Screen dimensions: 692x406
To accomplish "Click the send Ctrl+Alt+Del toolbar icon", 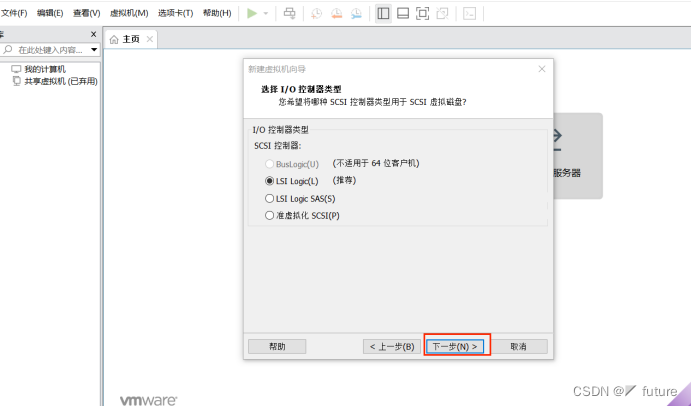I will (290, 13).
